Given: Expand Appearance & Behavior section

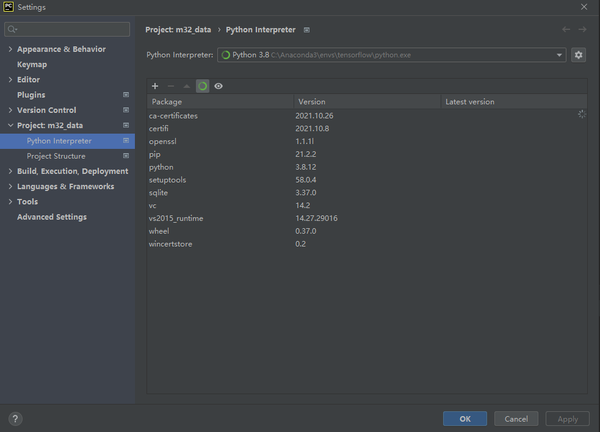Looking at the screenshot, I should click(10, 49).
